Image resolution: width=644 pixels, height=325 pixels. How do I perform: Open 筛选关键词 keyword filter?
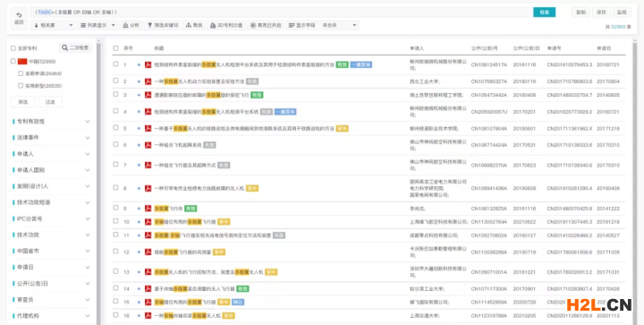[163, 25]
